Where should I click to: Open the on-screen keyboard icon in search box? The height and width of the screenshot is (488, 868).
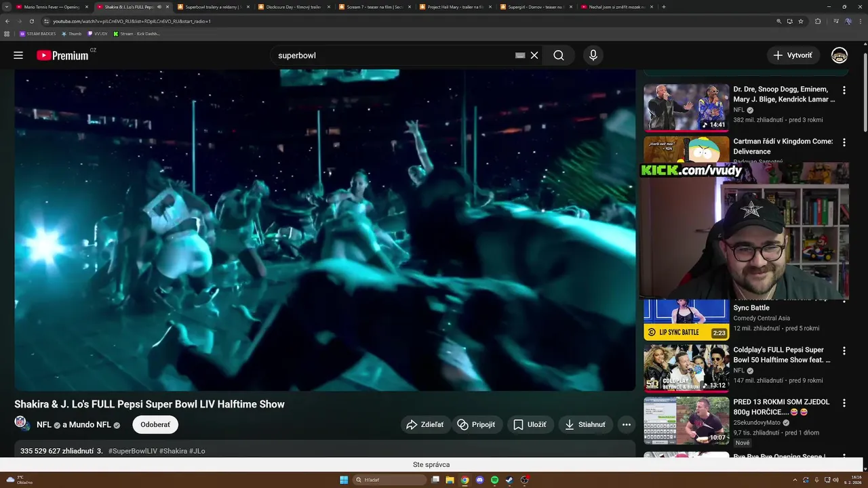pyautogui.click(x=520, y=56)
